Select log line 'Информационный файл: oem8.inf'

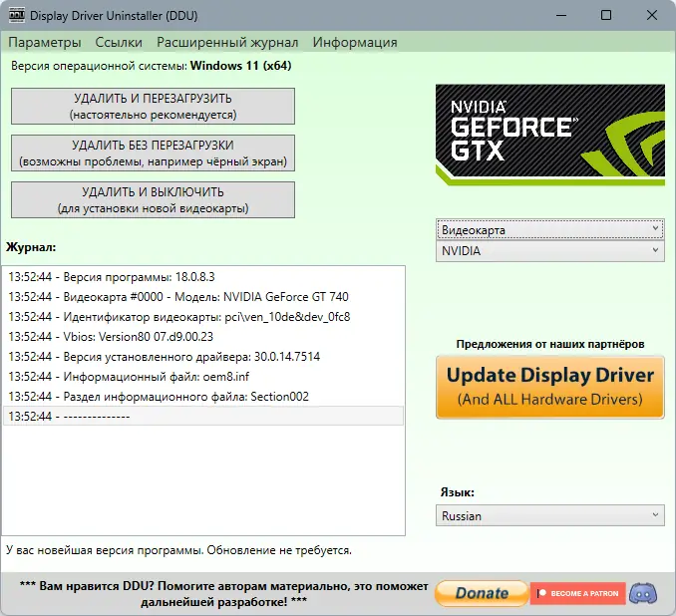203,377
